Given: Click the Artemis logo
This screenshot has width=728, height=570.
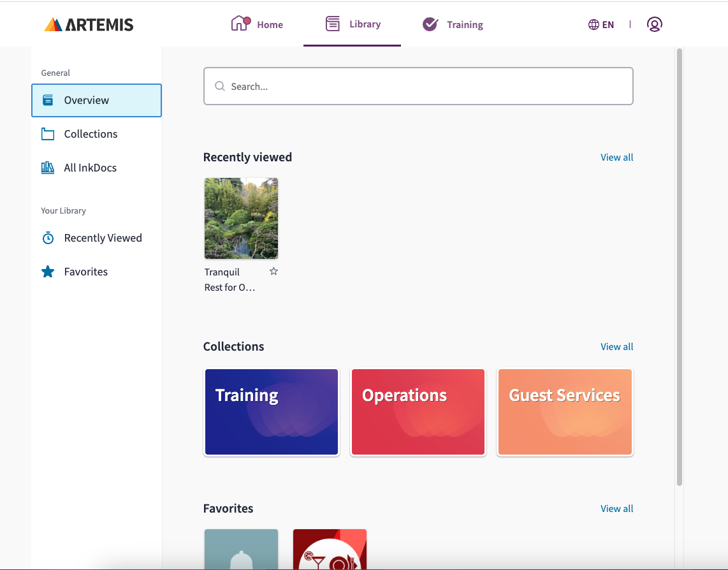Looking at the screenshot, I should 89,25.
